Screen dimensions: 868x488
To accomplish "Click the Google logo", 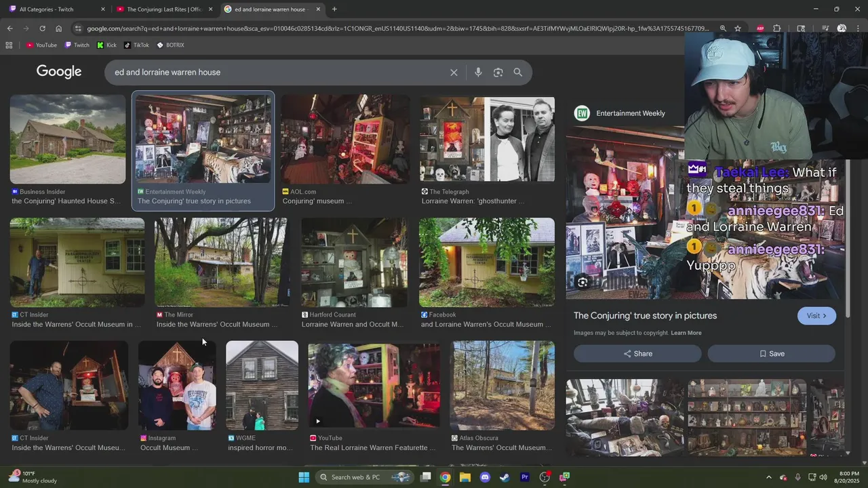I will click(x=59, y=72).
